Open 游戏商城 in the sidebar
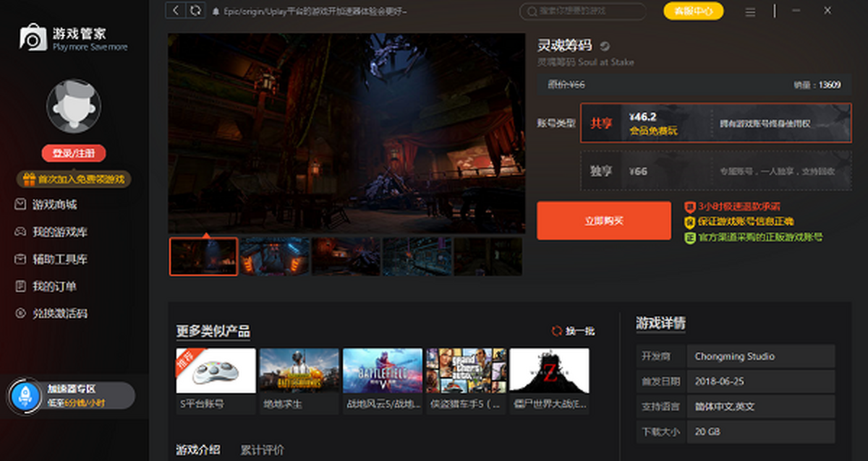Image resolution: width=868 pixels, height=461 pixels. coord(54,204)
